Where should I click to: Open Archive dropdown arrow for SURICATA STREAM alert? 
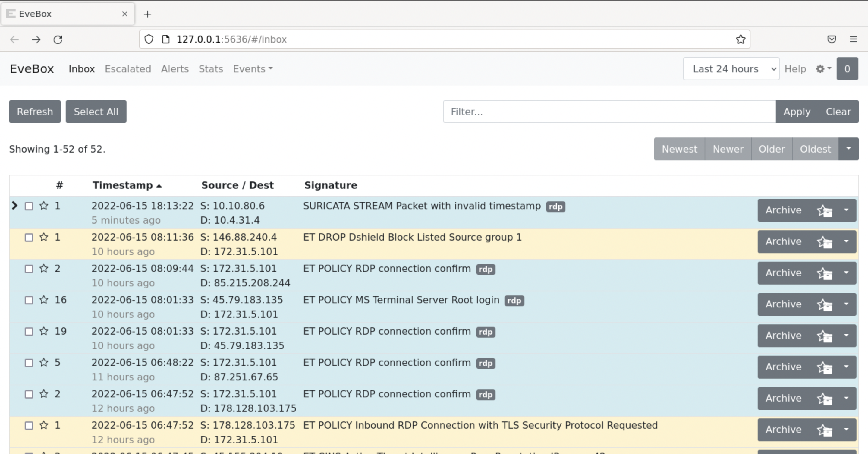[x=846, y=210]
